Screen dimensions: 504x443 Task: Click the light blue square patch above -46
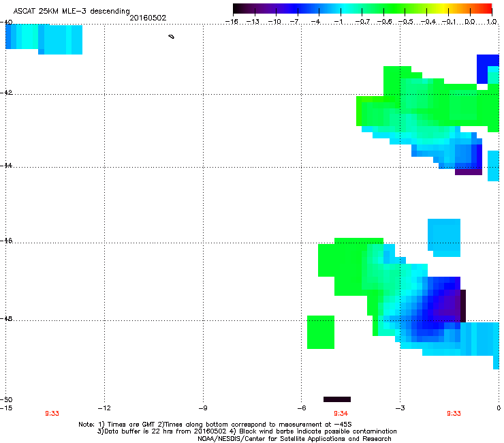click(444, 237)
